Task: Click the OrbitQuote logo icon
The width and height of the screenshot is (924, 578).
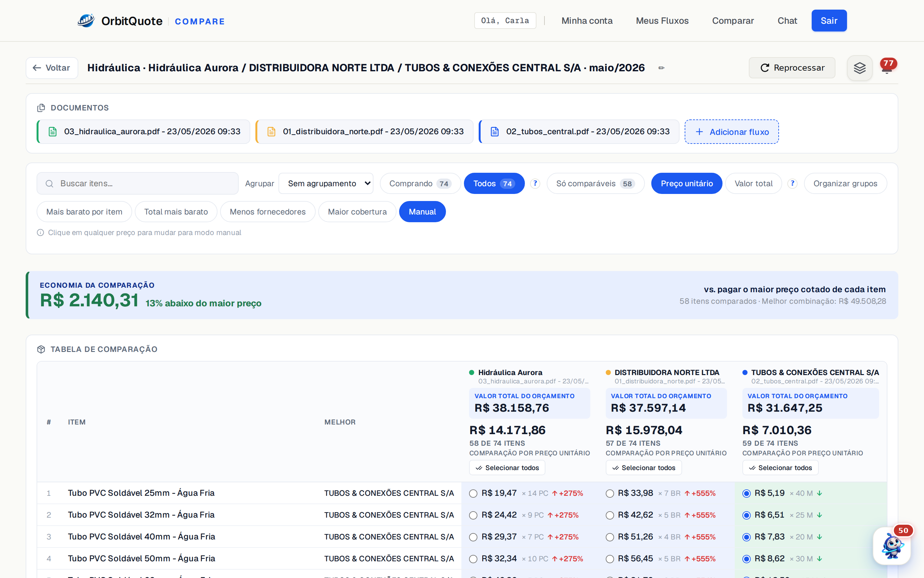Action: coord(86,21)
